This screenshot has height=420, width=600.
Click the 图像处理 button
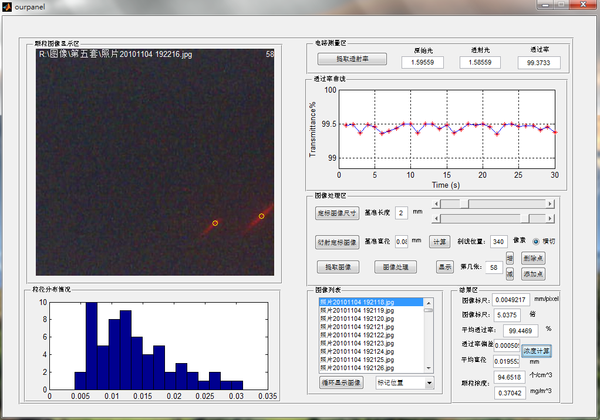tap(396, 267)
